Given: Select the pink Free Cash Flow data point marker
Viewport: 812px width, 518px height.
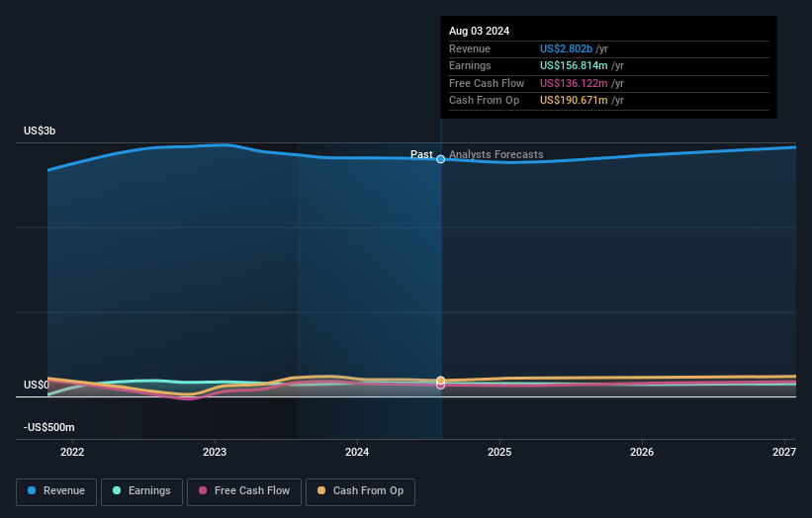Looking at the screenshot, I should point(441,386).
